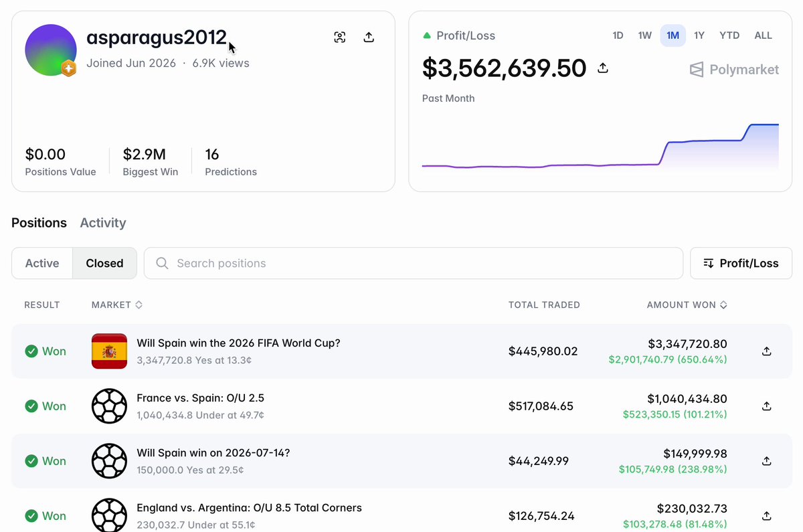
Task: Open the 'France vs. Spain: O/U 2.5' market
Action: [x=200, y=397]
